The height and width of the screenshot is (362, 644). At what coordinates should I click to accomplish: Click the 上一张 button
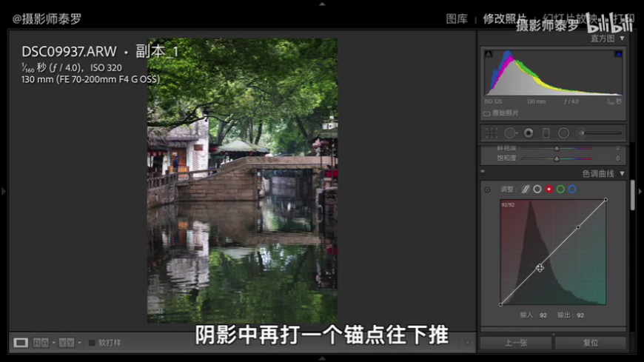[516, 343]
